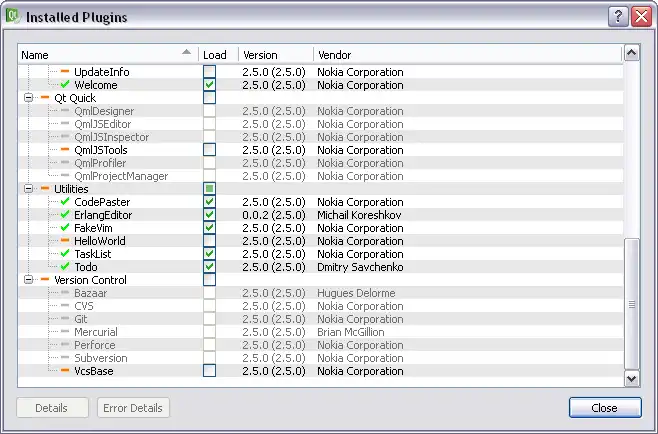Click the scrollbar up arrow
The width and height of the screenshot is (658, 434).
coord(632,53)
